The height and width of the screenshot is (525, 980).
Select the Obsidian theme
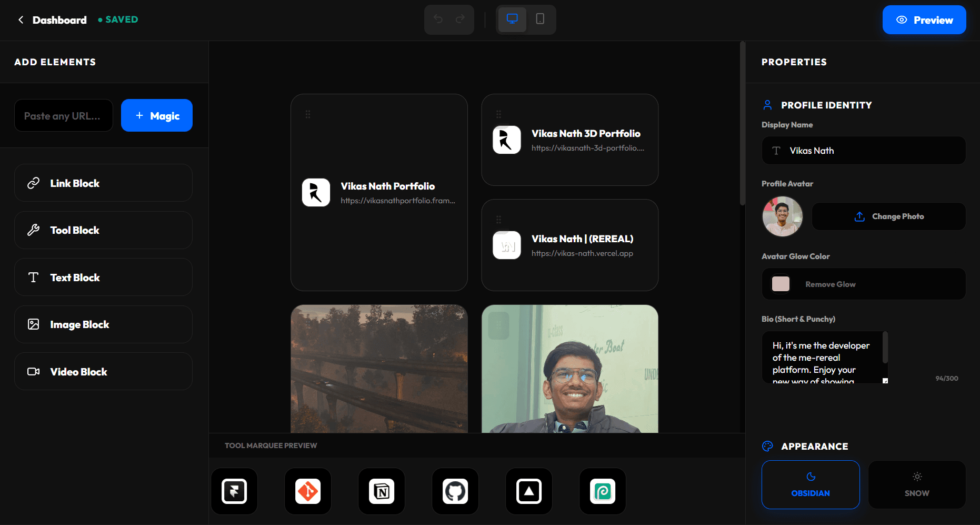click(810, 484)
